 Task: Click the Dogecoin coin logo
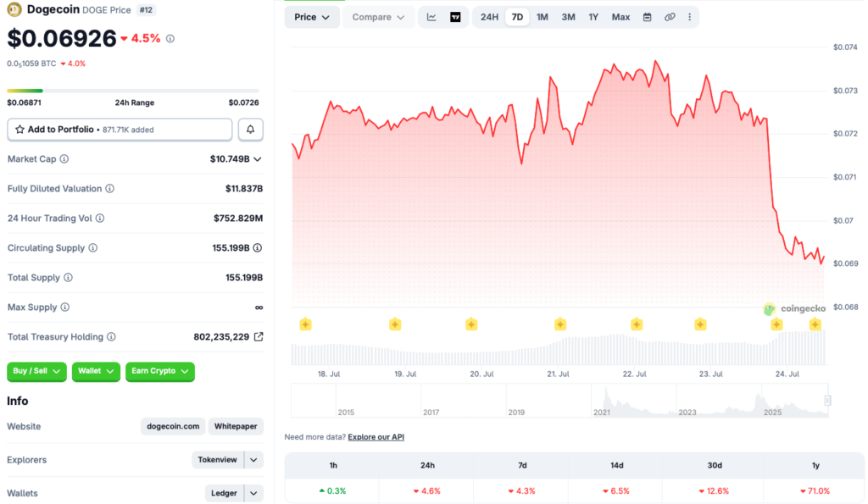[x=14, y=9]
